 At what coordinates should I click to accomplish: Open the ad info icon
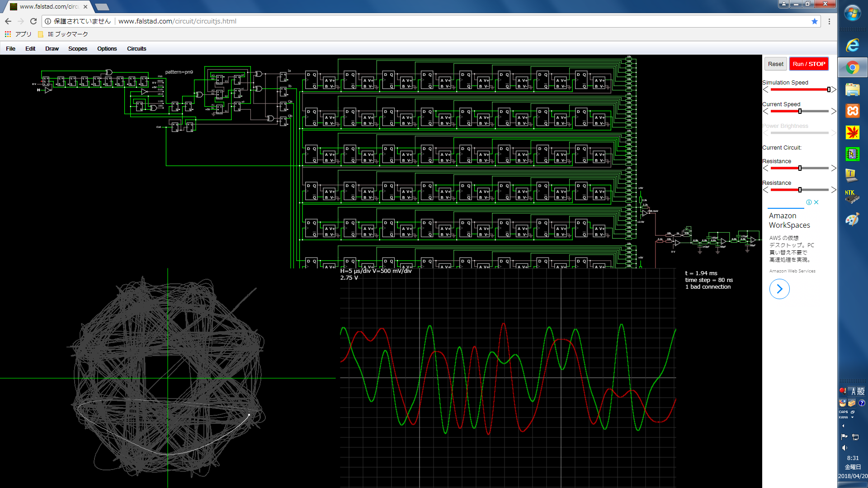tap(809, 202)
